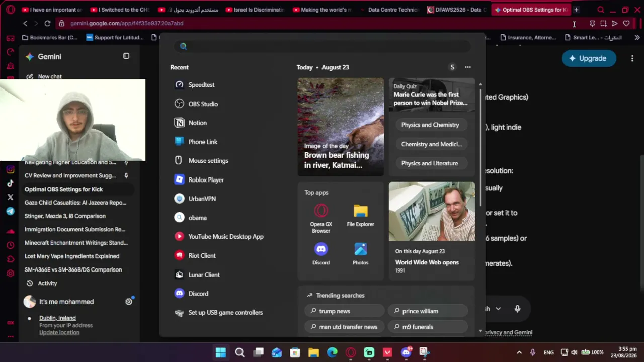Start a New chat in Gemini
Screen dimensions: 644x362
44,76
